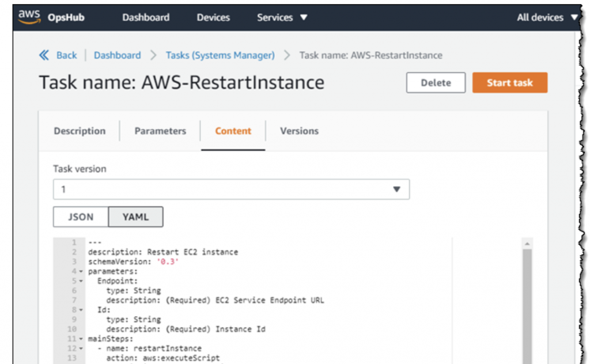The image size is (590, 364).
Task: Click the Delete button
Action: (x=436, y=83)
